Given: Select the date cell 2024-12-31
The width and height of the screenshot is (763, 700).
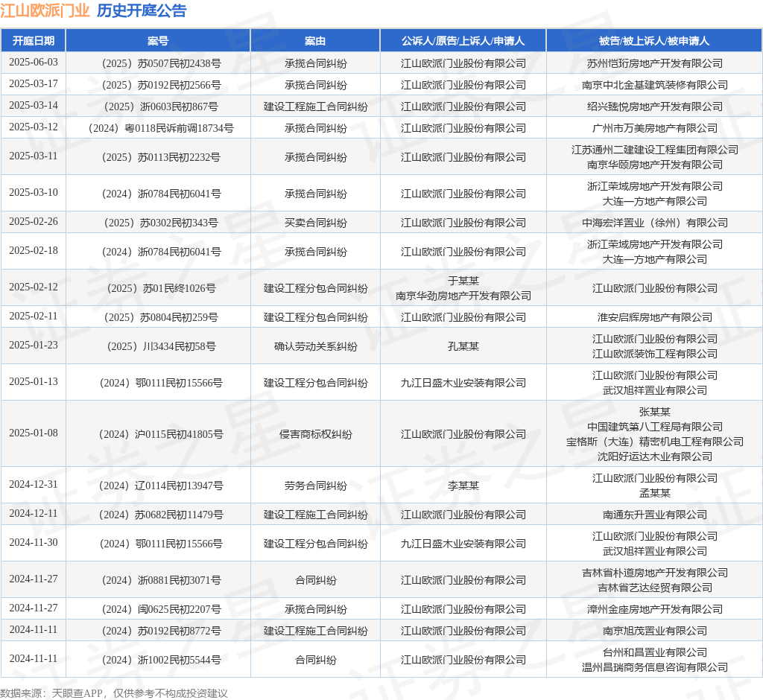Looking at the screenshot, I should [33, 484].
